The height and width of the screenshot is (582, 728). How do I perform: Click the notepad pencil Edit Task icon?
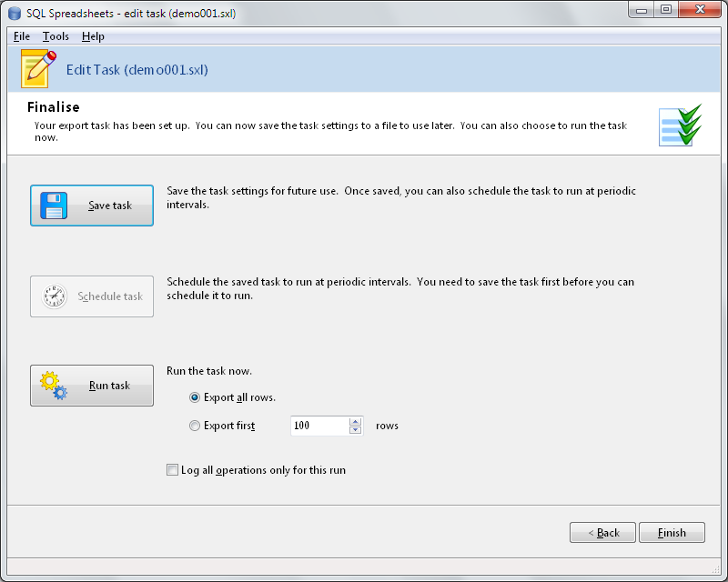click(38, 68)
